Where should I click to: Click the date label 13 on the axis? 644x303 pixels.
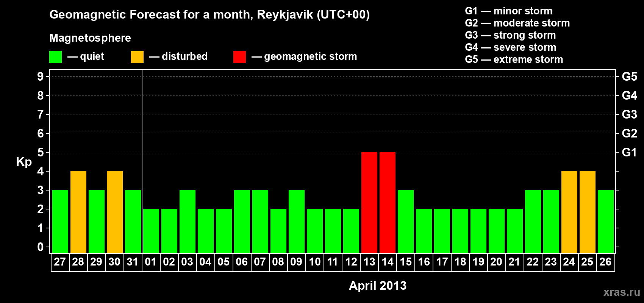(x=369, y=262)
